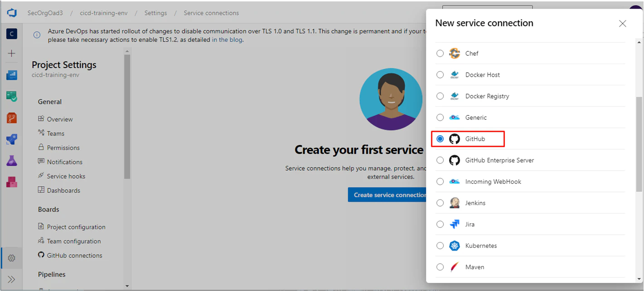Screen dimensions: 644x291
Task: Open the Test Plans flask icon
Action: [12, 160]
